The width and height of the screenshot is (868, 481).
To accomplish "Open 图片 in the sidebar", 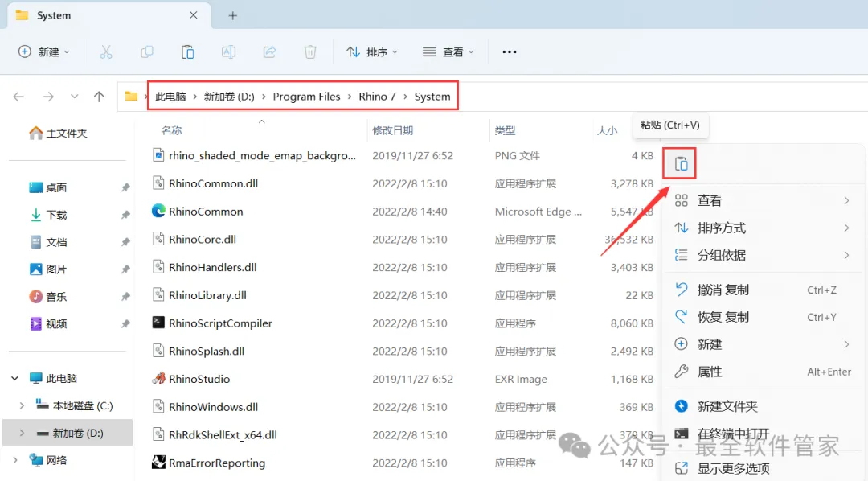I will [x=48, y=269].
